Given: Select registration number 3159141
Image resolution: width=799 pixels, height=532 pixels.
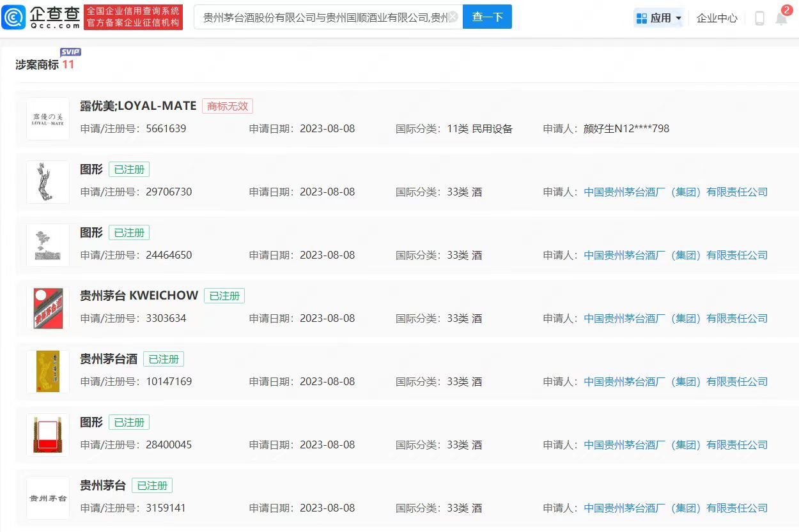Looking at the screenshot, I should [x=166, y=508].
